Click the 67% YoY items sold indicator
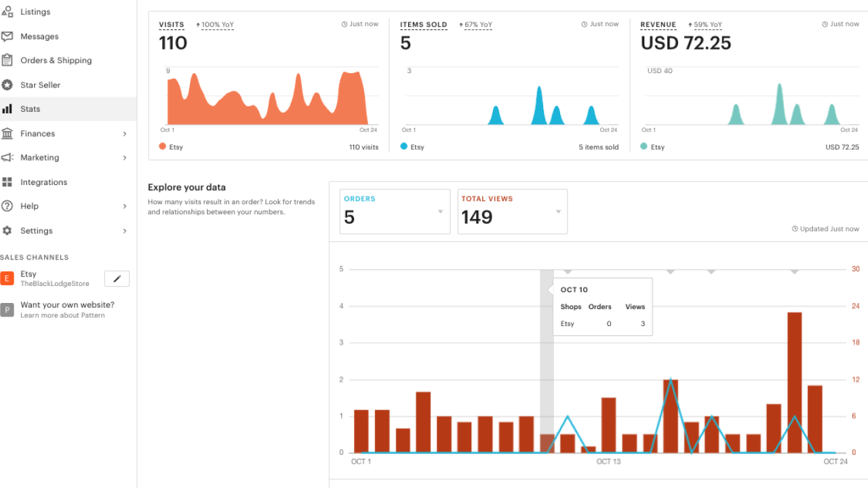 (x=476, y=25)
